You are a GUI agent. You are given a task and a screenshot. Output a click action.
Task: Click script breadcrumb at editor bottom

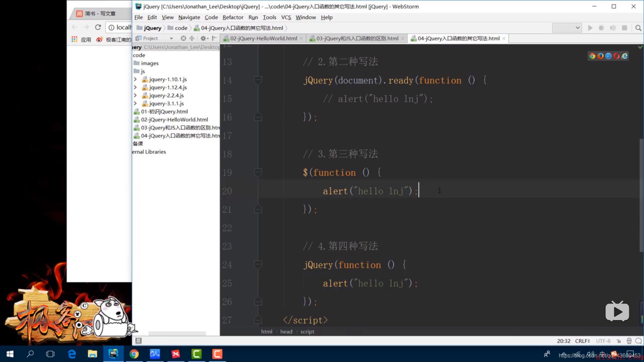point(307,331)
